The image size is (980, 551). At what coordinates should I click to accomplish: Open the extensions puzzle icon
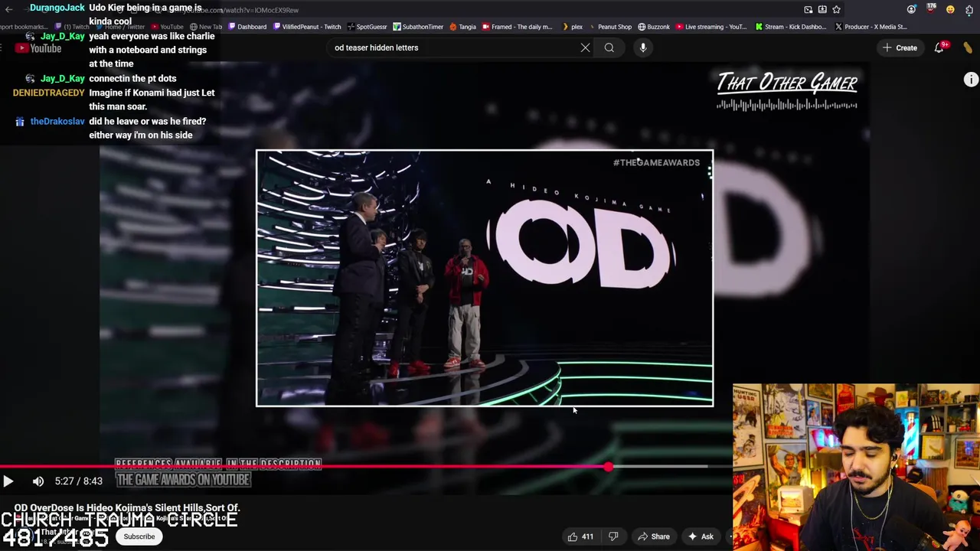coord(969,9)
